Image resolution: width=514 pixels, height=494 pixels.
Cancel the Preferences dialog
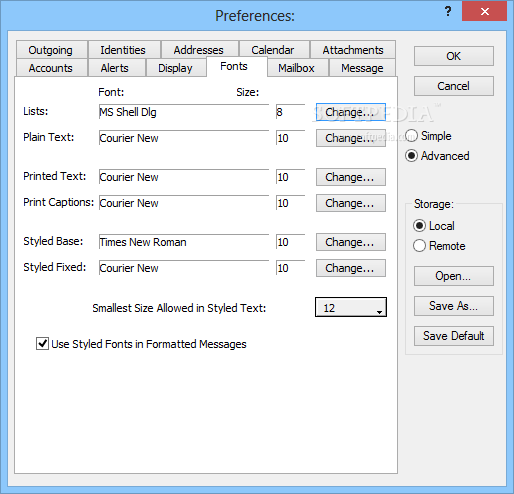(x=454, y=86)
